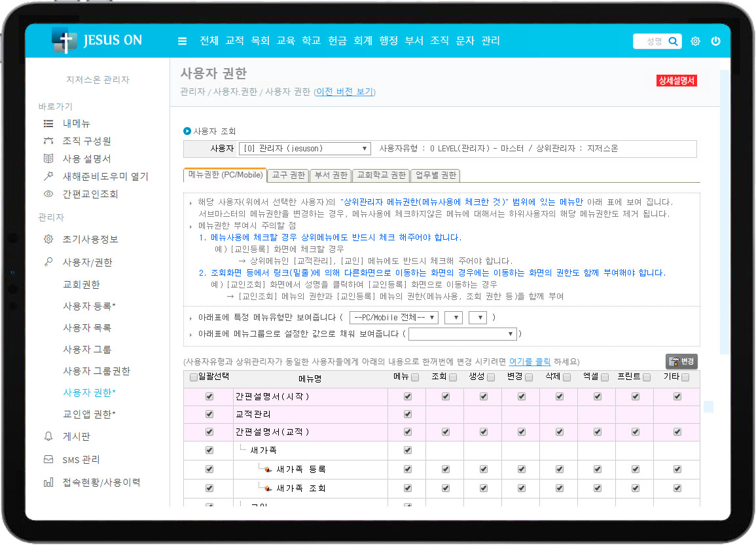Switch to the 교구 권한 tab
Screen dimensions: 756x545
tap(288, 176)
